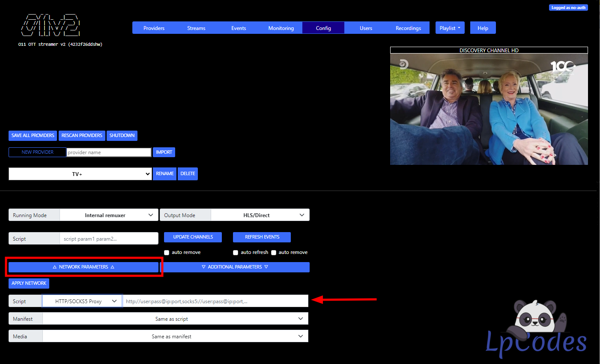Enable the auto refresh checkbox
The image size is (600, 364).
tap(236, 253)
